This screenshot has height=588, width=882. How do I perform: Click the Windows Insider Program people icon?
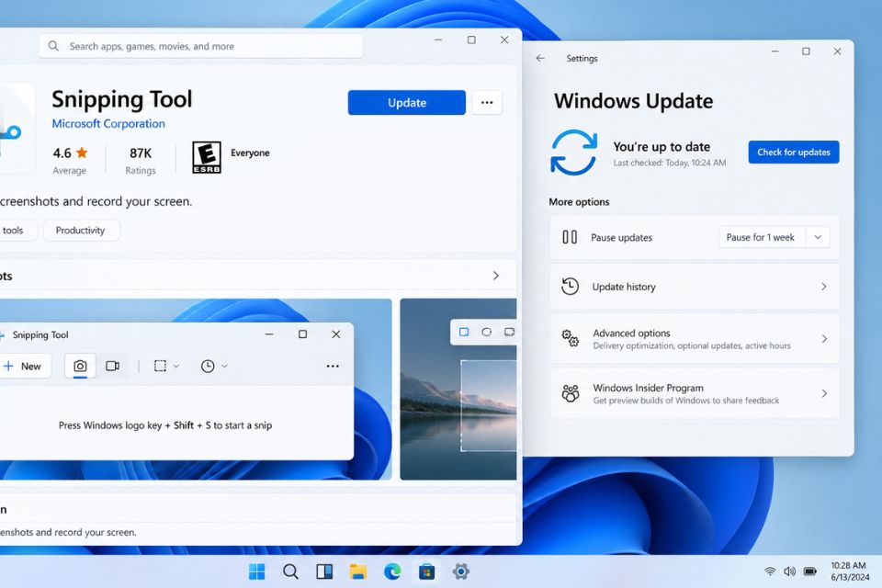pos(570,392)
